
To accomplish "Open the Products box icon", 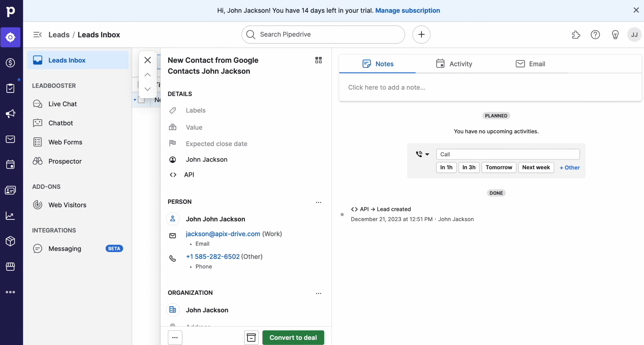I will pyautogui.click(x=10, y=242).
